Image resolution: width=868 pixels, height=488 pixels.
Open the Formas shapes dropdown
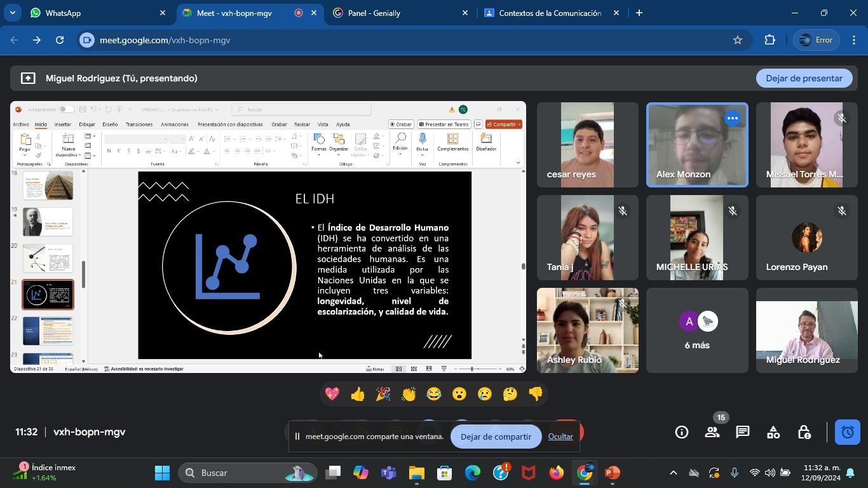pos(319,144)
